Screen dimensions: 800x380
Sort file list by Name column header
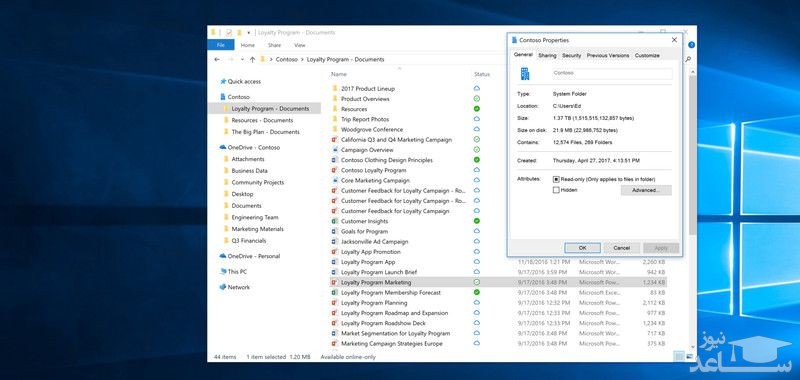[x=339, y=74]
